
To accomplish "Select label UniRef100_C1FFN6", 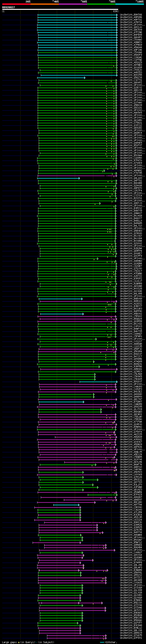I will (131, 60).
